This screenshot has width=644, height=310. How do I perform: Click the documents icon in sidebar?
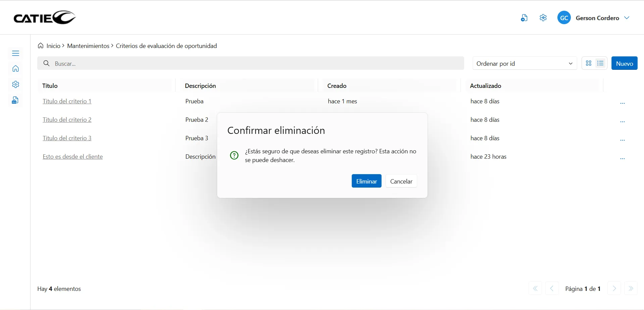pos(15,100)
